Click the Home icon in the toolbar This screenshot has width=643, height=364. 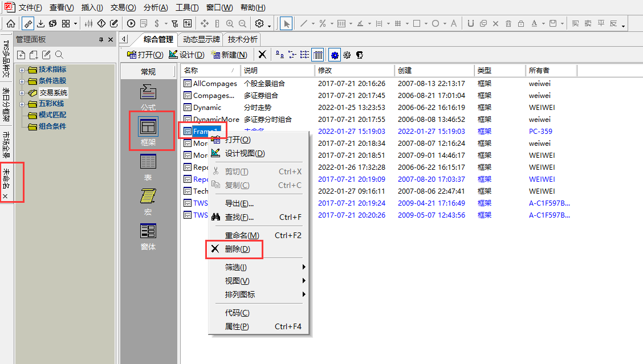11,23
